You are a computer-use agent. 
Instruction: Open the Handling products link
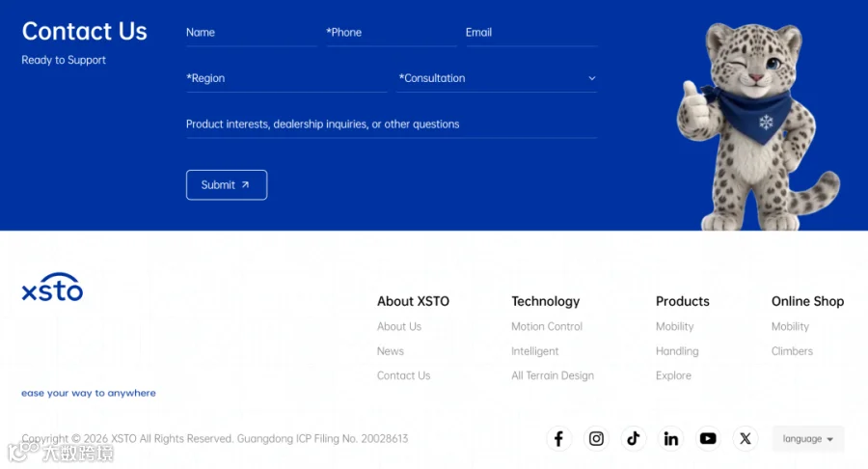tap(677, 351)
